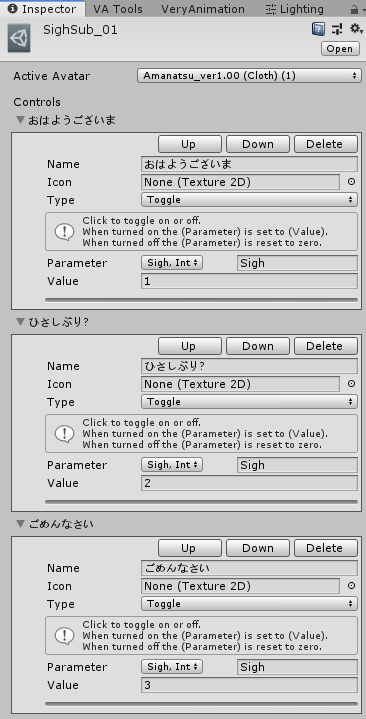Open Type dropdown for おはようございま
This screenshot has width=366, height=719.
249,200
